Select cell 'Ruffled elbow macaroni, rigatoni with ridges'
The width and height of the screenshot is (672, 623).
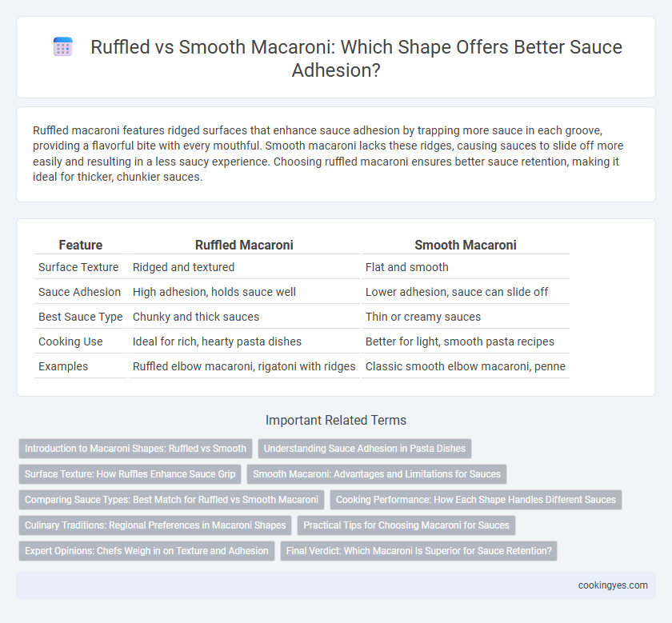tap(244, 366)
